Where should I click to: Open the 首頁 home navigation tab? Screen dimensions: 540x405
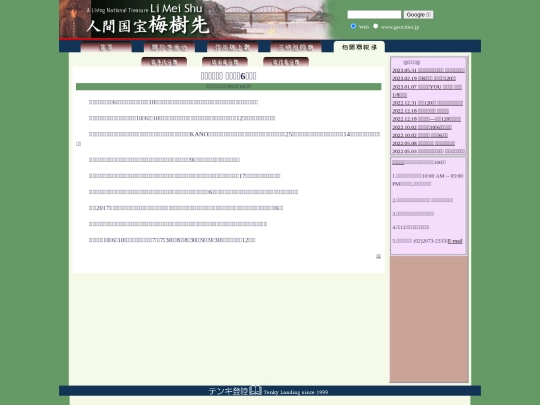106,47
